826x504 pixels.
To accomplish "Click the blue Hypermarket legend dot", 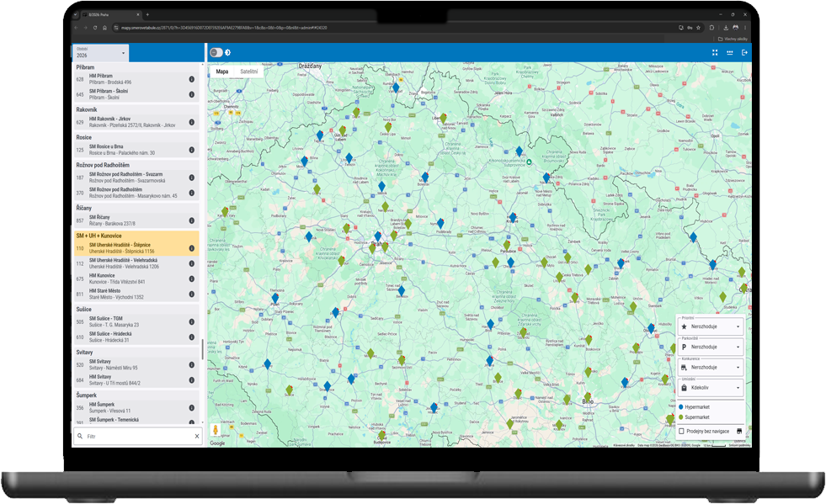I will pos(681,407).
